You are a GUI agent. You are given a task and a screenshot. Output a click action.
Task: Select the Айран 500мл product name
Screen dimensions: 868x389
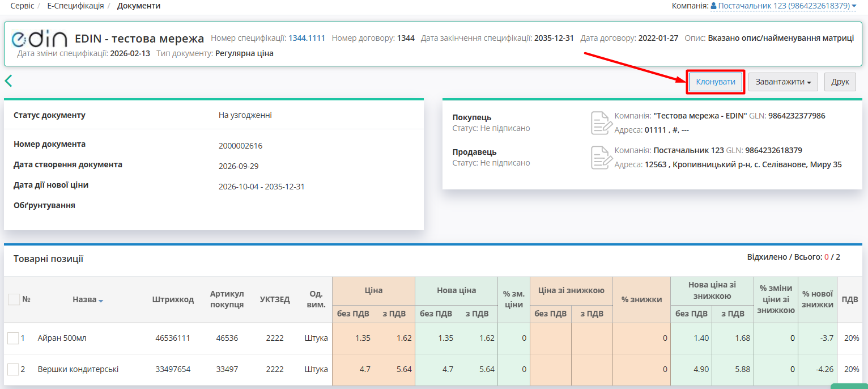(x=62, y=338)
